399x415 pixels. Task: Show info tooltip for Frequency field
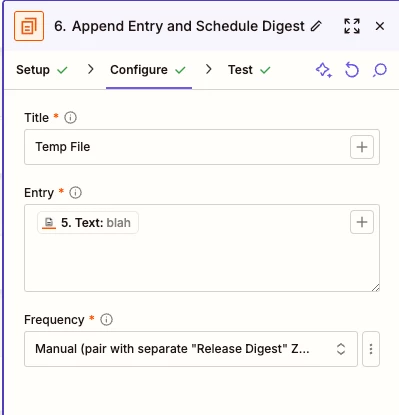coord(106,319)
